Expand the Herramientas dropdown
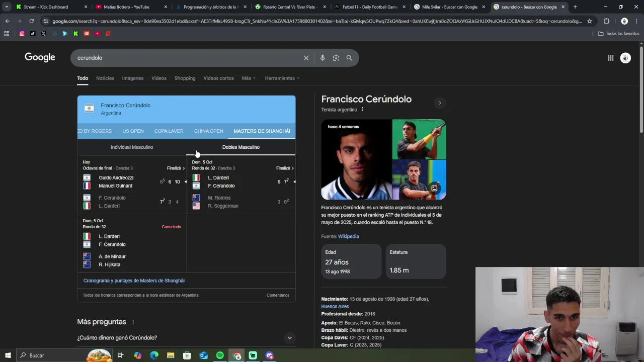Screen dimensions: 644x362 point(282,78)
